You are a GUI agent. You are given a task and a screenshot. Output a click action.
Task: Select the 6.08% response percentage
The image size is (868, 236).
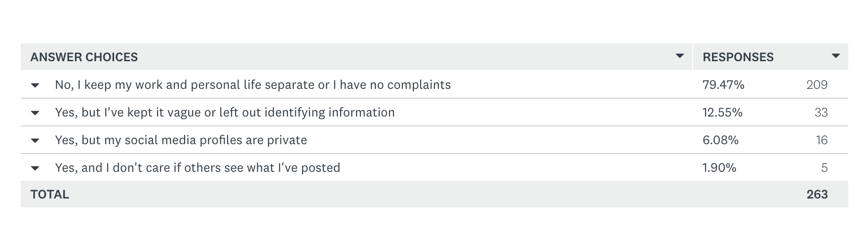(x=720, y=140)
